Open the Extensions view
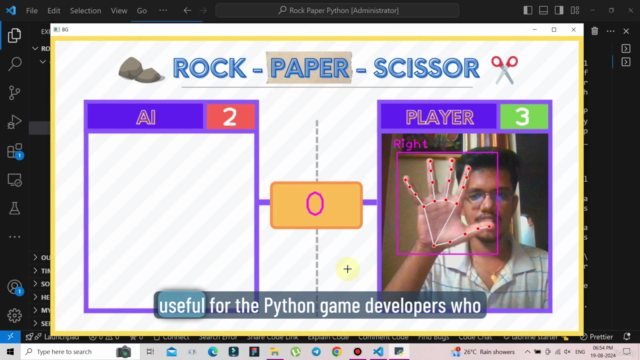640x360 pixels. click(14, 151)
